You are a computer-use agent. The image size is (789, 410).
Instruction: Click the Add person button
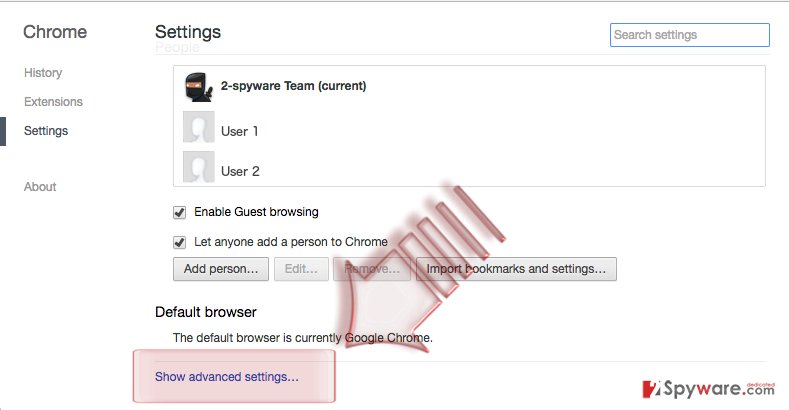(x=221, y=269)
